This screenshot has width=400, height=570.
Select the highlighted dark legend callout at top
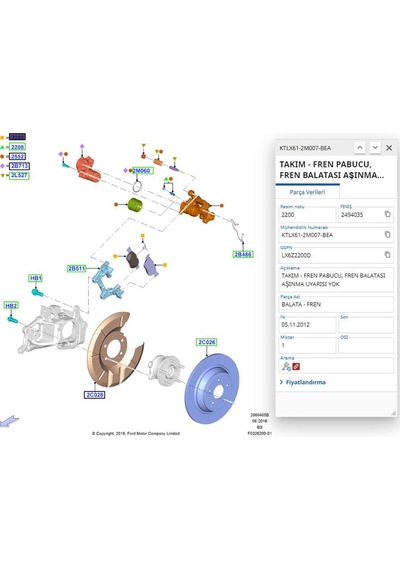(x=17, y=137)
